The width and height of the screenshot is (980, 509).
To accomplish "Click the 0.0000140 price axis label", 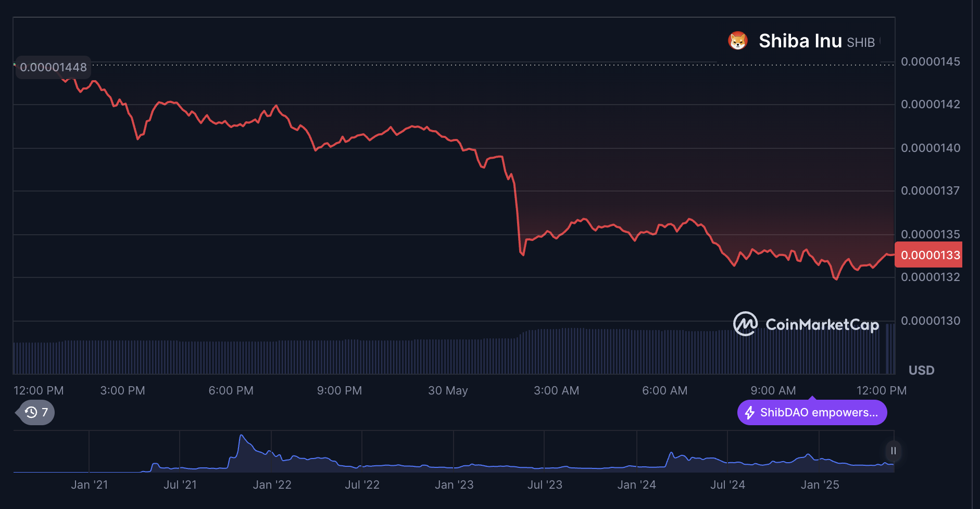I will (931, 148).
